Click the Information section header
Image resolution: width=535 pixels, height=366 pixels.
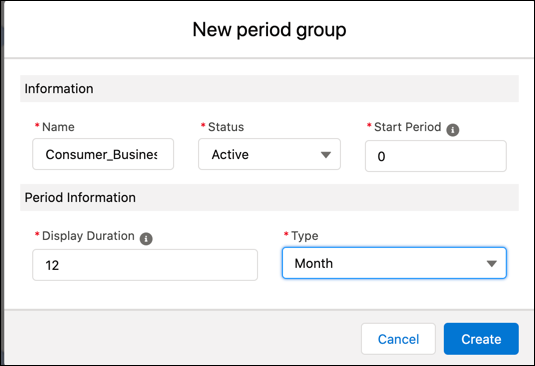click(269, 89)
